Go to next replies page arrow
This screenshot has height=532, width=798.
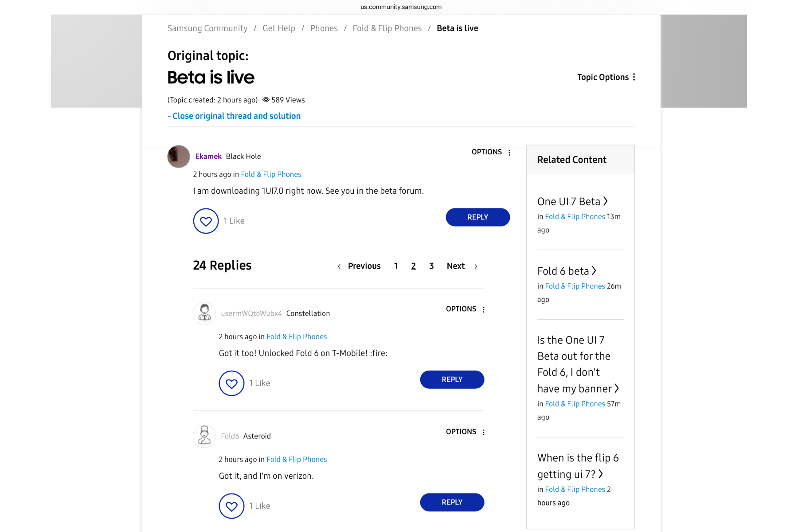[x=476, y=266]
